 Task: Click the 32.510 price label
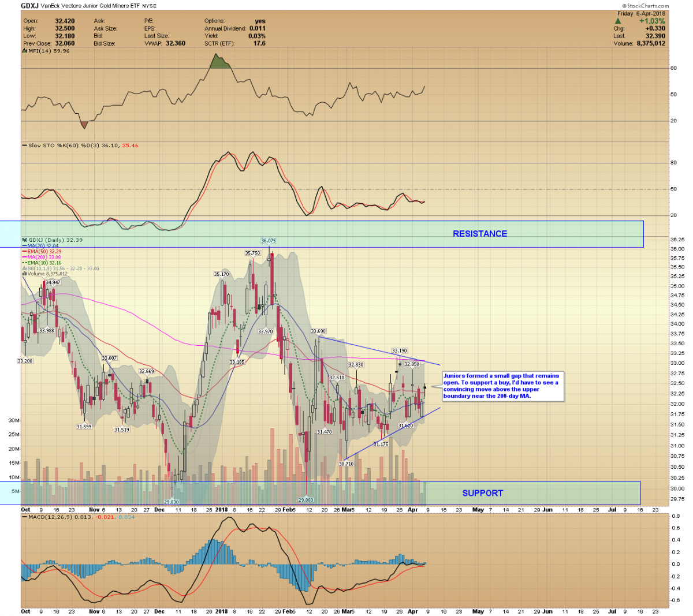click(337, 378)
